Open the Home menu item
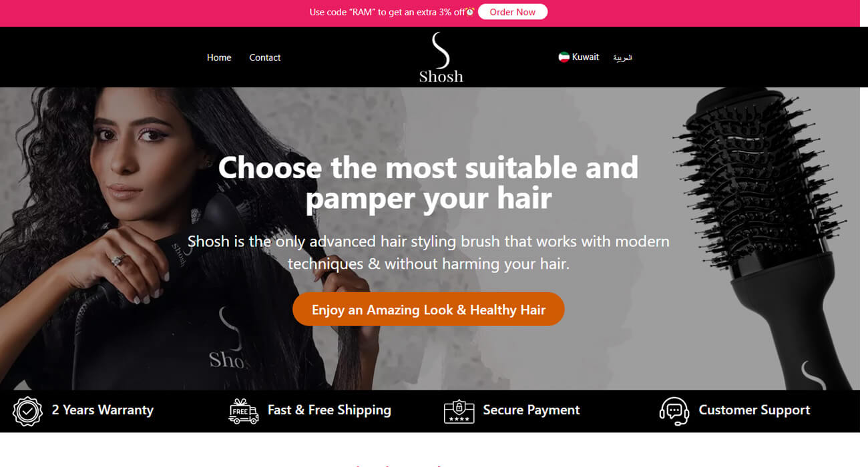Image resolution: width=868 pixels, height=467 pixels. [219, 57]
